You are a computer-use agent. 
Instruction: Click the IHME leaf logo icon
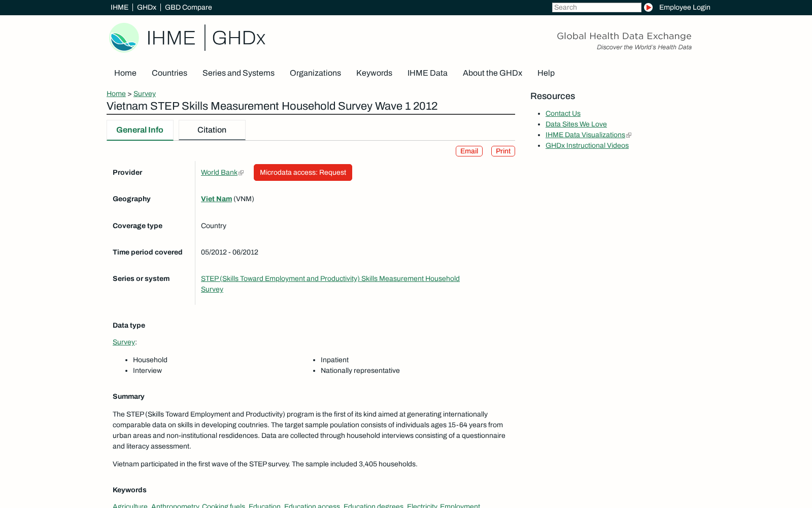click(124, 38)
